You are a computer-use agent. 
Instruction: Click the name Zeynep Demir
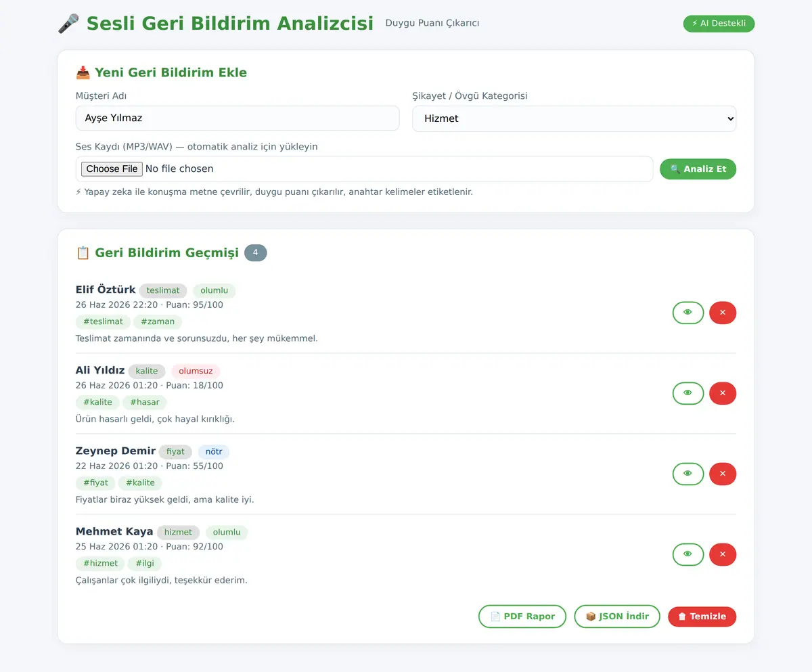116,451
